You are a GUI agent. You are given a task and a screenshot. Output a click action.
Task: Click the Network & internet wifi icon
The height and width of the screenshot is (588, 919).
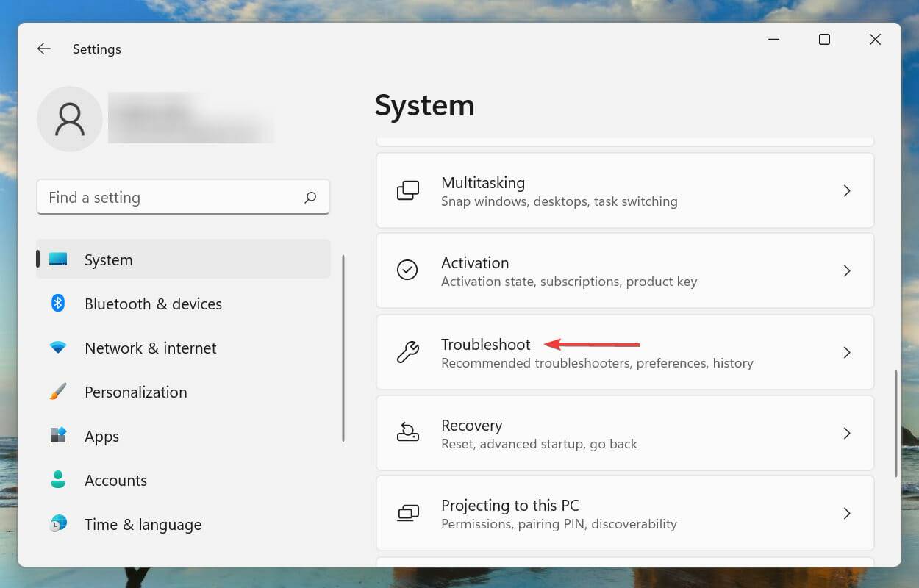pyautogui.click(x=60, y=348)
